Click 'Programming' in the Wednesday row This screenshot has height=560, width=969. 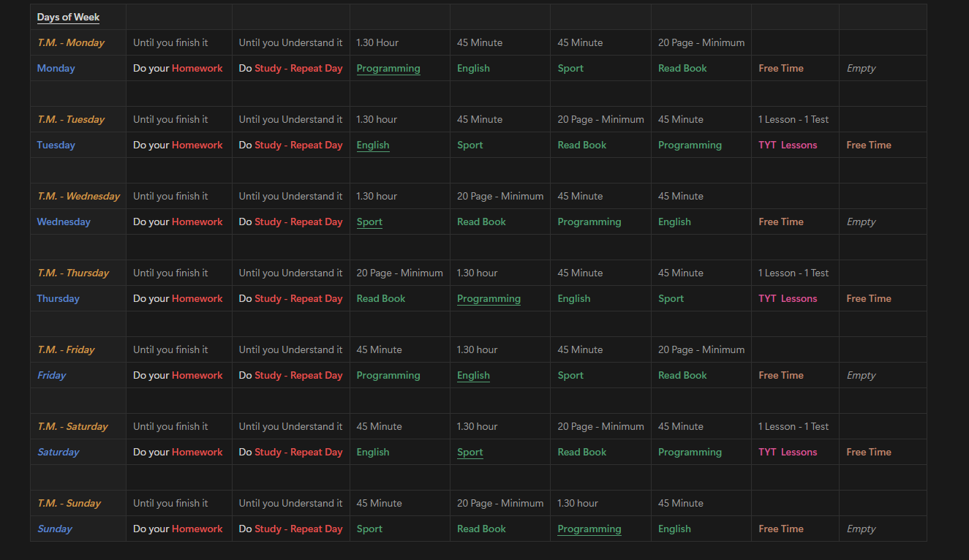click(589, 222)
